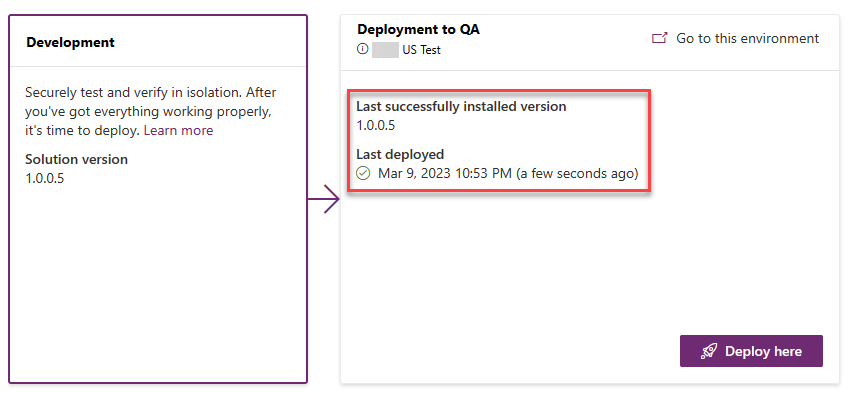
Task: Click the Solution version label
Action: 77,159
